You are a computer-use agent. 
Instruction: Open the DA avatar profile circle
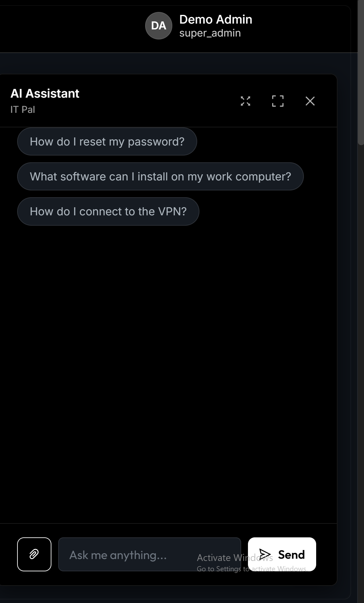(158, 26)
